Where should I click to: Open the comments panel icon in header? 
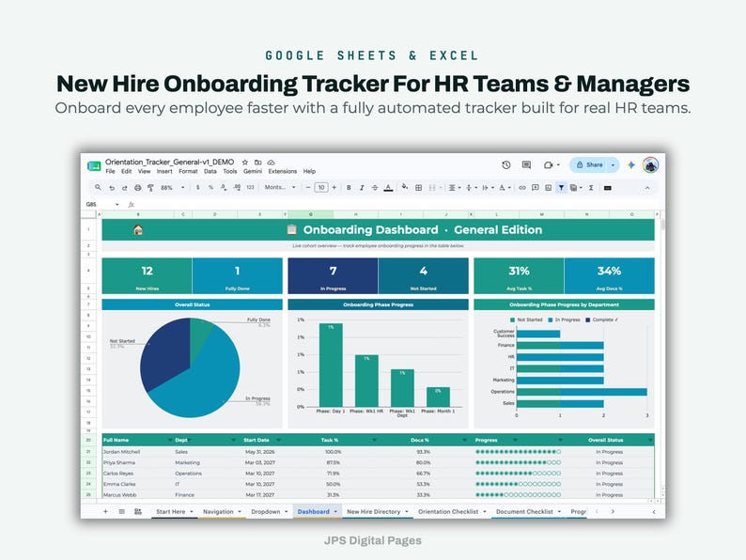(x=526, y=165)
